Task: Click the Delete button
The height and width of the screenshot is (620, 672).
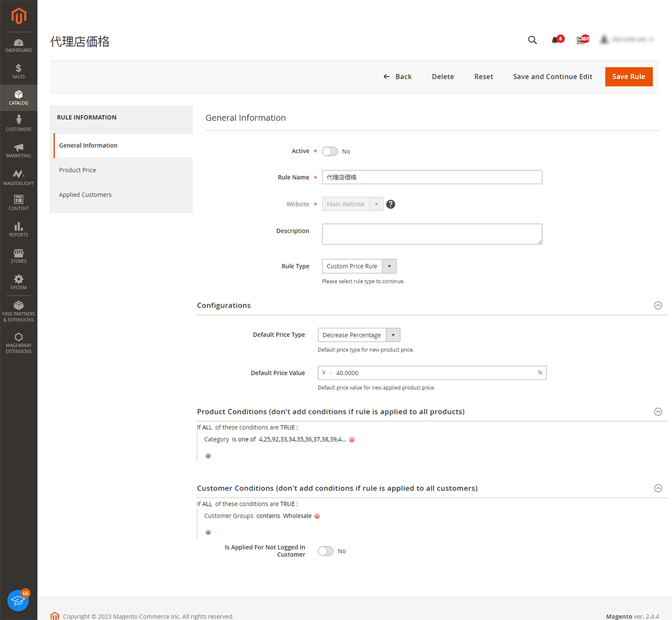Action: point(443,77)
